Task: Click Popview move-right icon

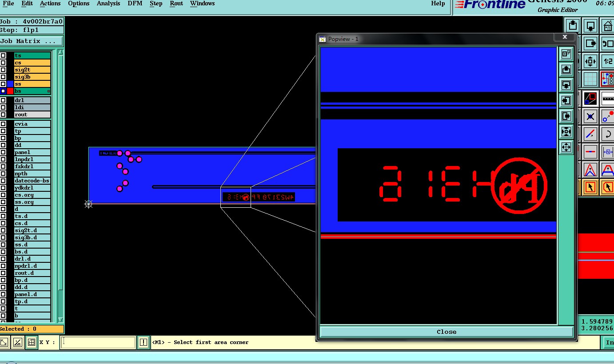Action: (x=566, y=116)
